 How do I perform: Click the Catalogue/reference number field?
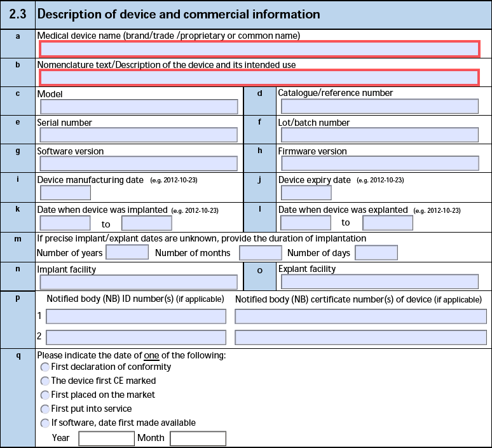tap(379, 106)
